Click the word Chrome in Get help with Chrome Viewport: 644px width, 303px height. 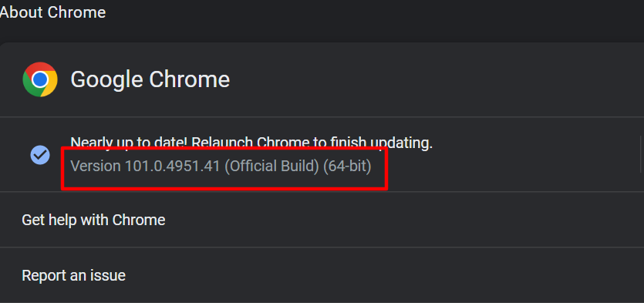click(x=139, y=220)
